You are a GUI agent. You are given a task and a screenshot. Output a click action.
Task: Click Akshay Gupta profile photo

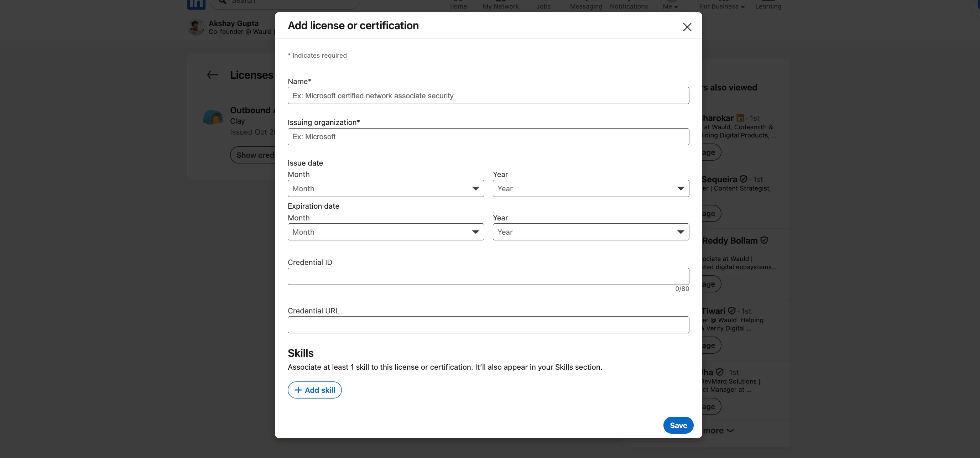tap(196, 27)
